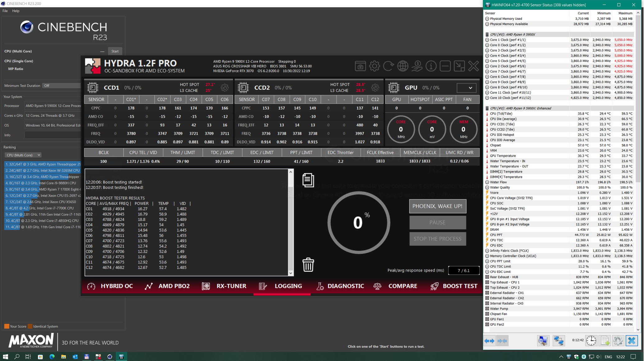Click the Peak/avg response speed field
The height and width of the screenshot is (361, 644).
pyautogui.click(x=463, y=270)
